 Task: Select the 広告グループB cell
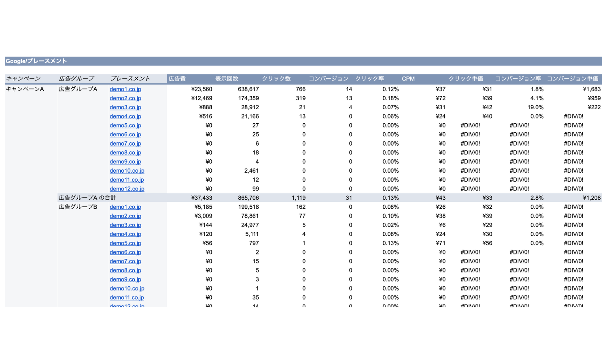pos(78,207)
